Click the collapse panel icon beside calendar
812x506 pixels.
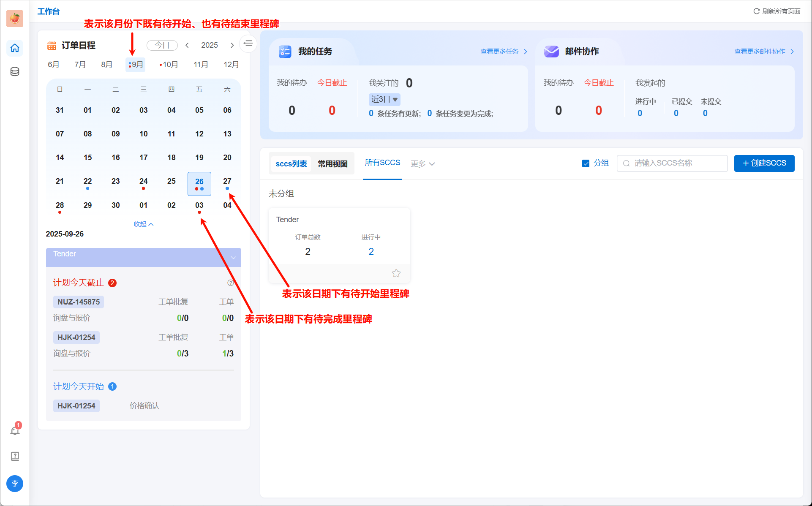click(x=248, y=44)
